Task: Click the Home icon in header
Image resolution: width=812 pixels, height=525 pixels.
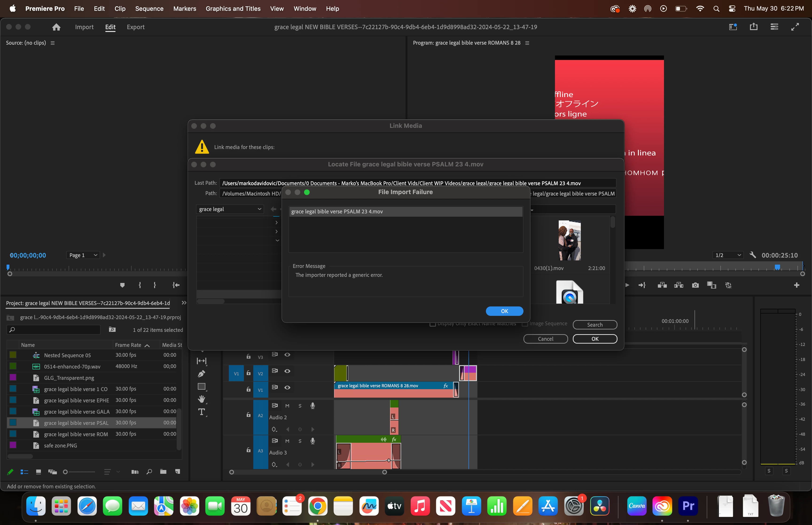Action: click(x=56, y=27)
